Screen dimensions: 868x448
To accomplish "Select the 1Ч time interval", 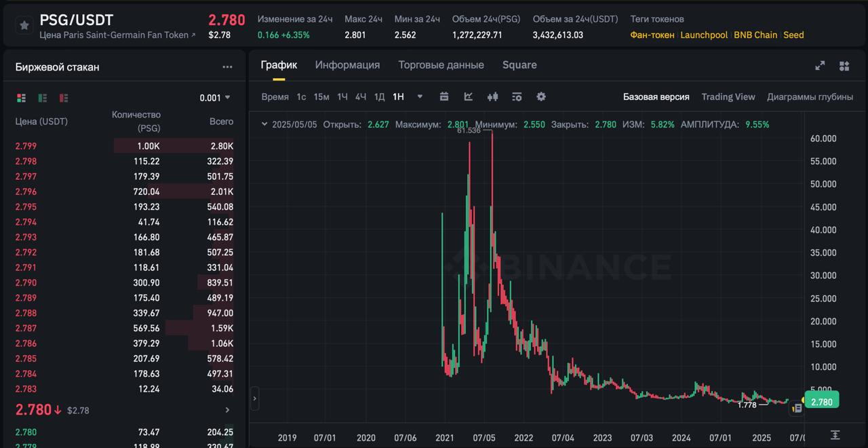I will (342, 97).
